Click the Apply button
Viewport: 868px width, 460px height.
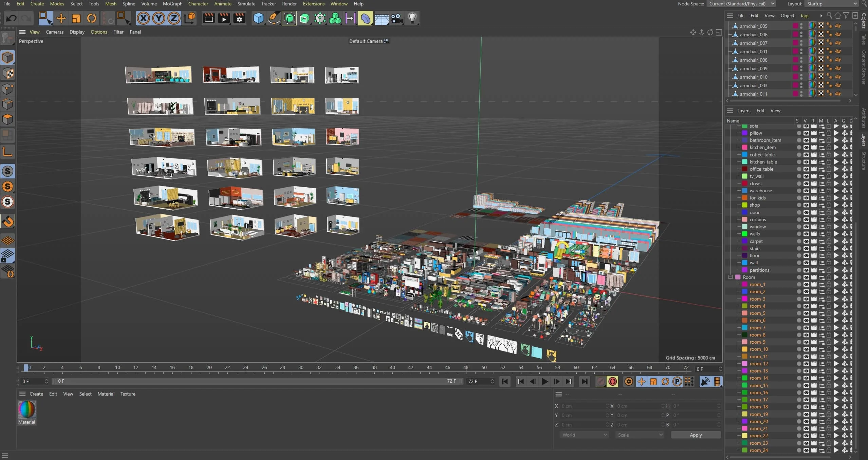point(696,435)
